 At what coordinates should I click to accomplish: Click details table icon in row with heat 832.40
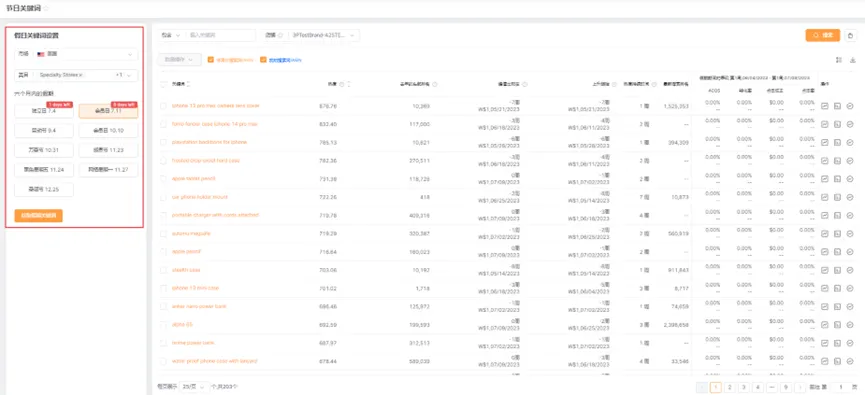(837, 124)
